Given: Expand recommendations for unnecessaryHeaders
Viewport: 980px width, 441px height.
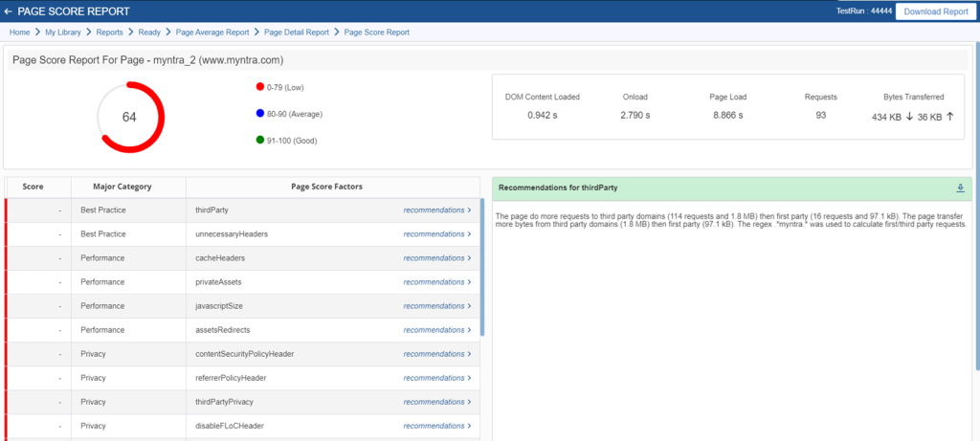Looking at the screenshot, I should 436,234.
